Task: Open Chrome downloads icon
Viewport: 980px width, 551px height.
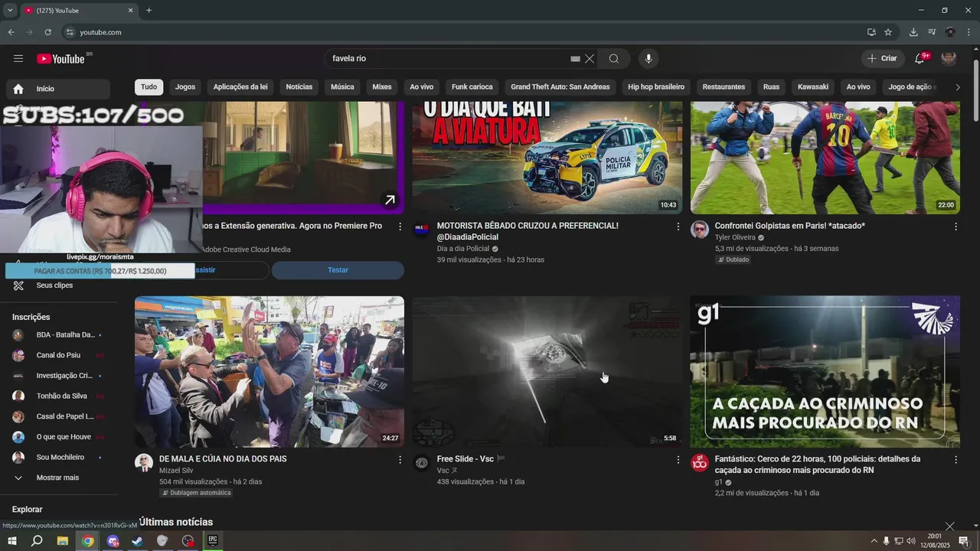Action: coord(913,32)
